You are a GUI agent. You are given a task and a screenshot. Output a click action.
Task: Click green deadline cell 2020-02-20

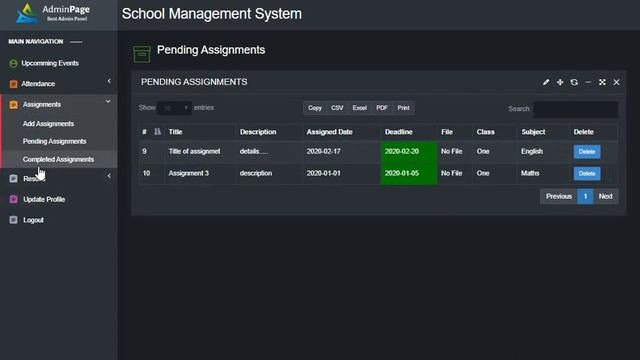(x=409, y=152)
